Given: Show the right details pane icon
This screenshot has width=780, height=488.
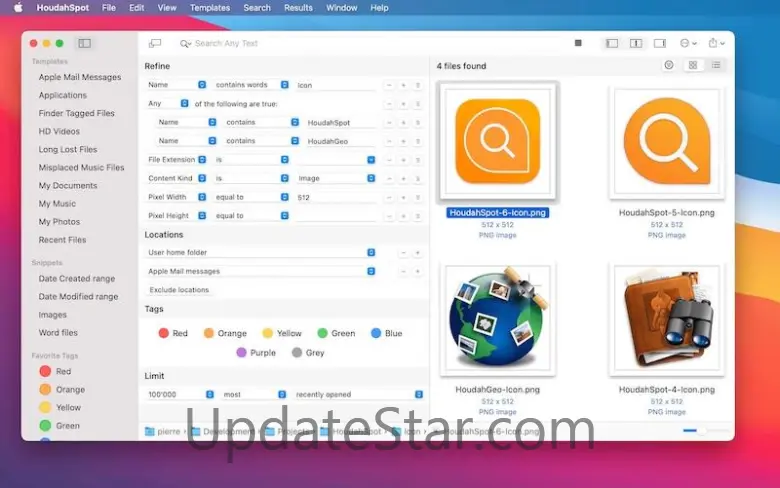Looking at the screenshot, I should [660, 43].
